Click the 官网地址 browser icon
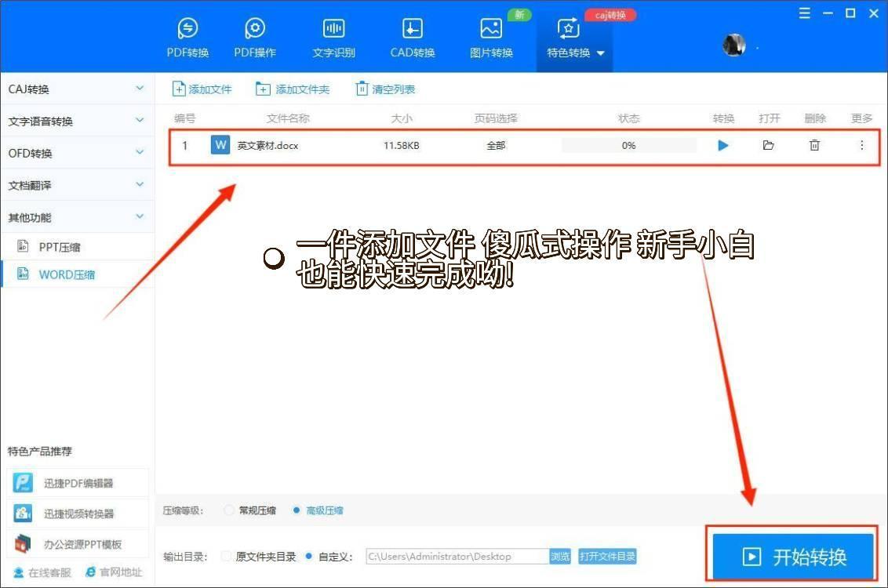Screen dimensions: 888x588 point(91,572)
